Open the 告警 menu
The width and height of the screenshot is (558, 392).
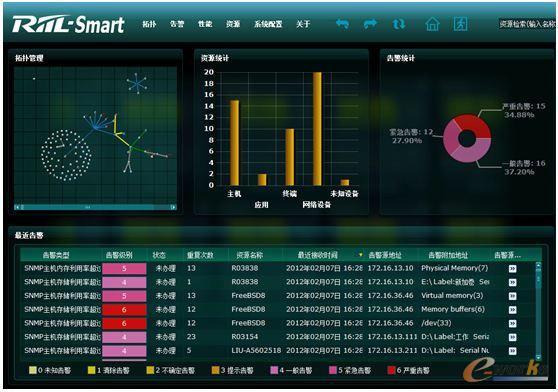coord(177,24)
